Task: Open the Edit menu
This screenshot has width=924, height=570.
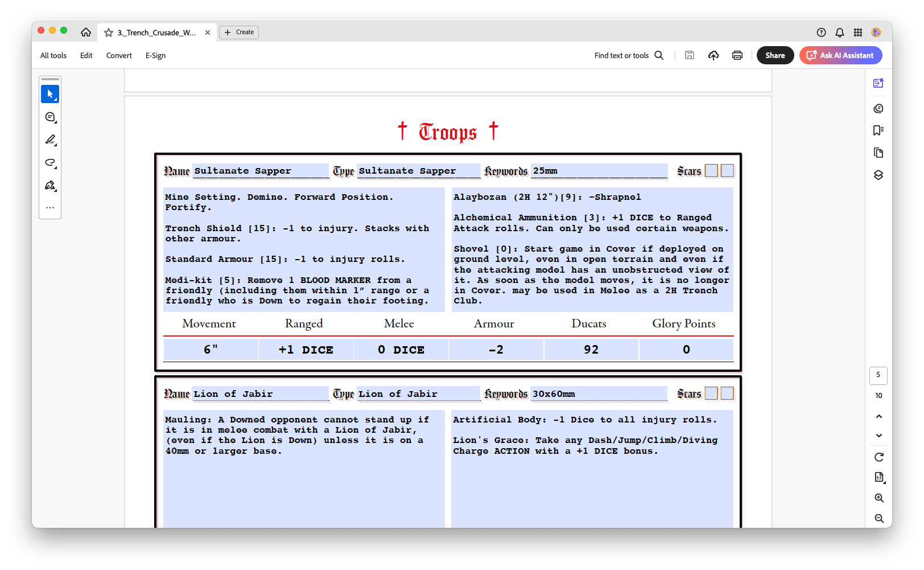Action: 86,55
